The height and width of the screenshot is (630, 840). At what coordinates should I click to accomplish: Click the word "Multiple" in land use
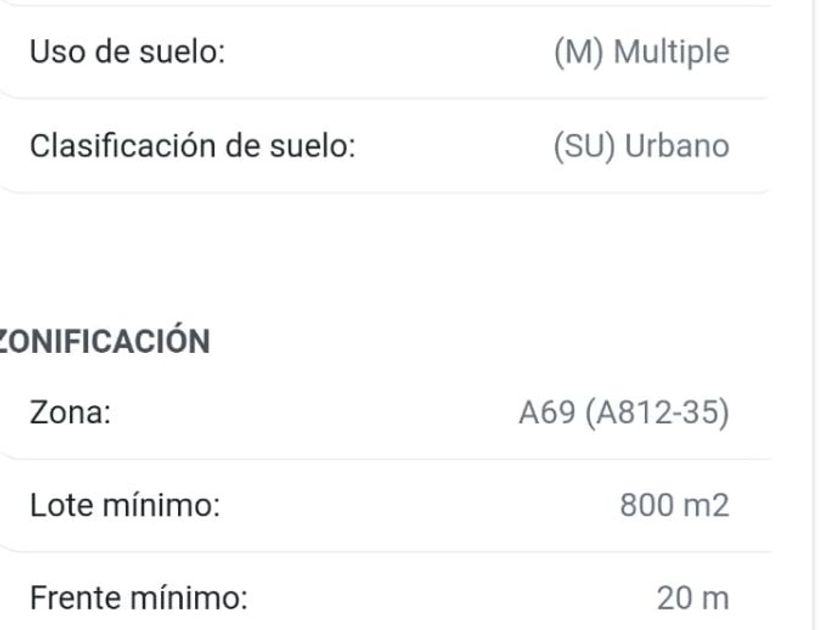coord(671,51)
